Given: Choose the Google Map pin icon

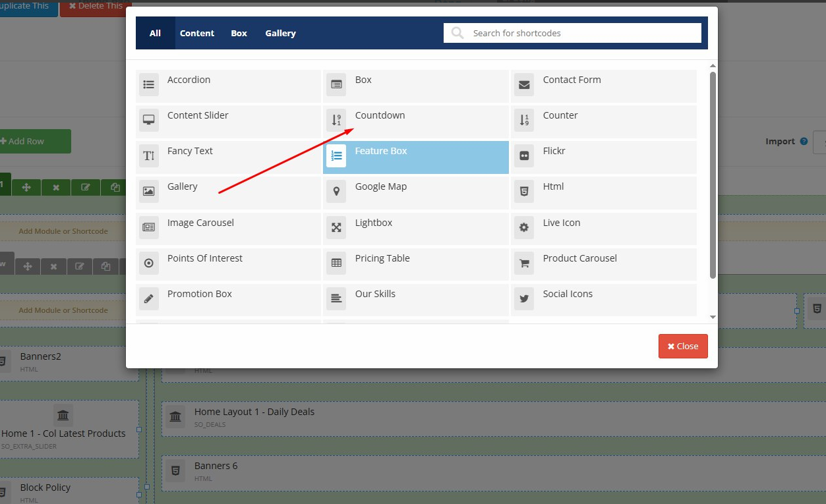Looking at the screenshot, I should (x=336, y=191).
